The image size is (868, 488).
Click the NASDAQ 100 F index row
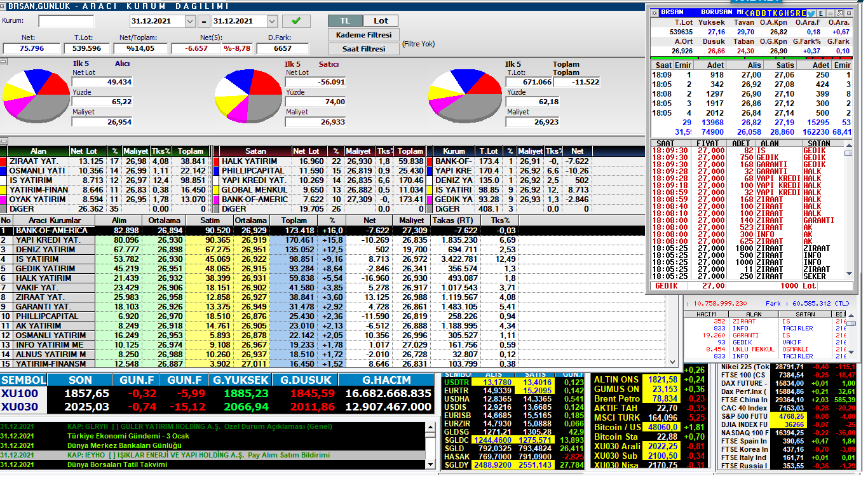[x=787, y=433]
